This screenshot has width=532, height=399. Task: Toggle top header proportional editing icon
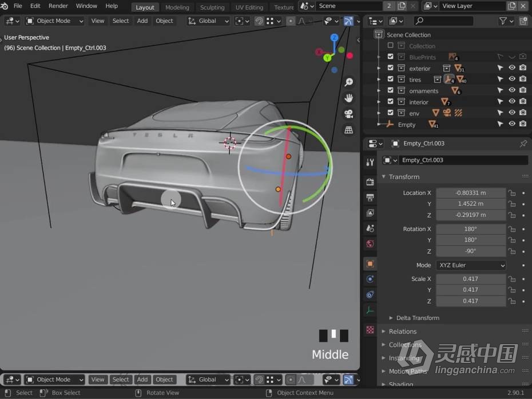[x=291, y=21]
